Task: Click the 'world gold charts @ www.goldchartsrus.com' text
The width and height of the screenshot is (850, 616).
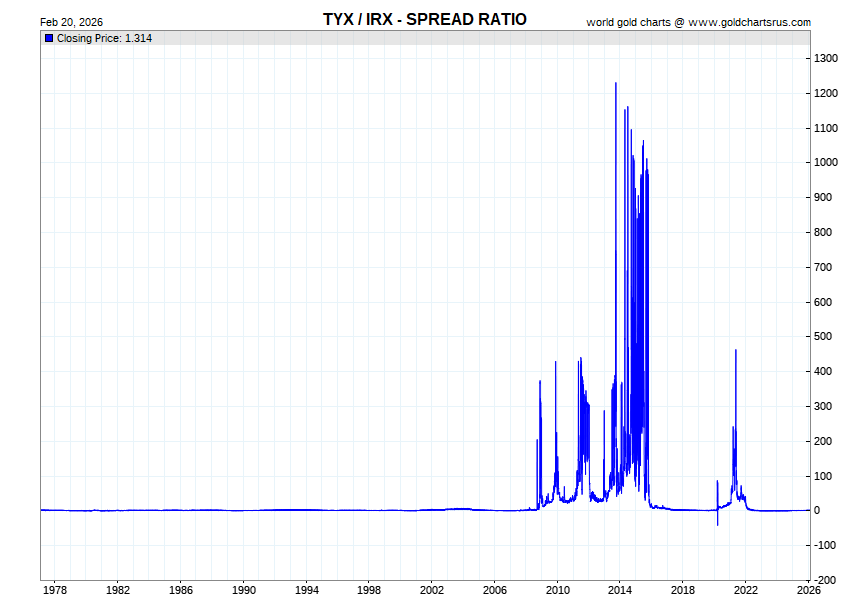Action: (x=698, y=22)
